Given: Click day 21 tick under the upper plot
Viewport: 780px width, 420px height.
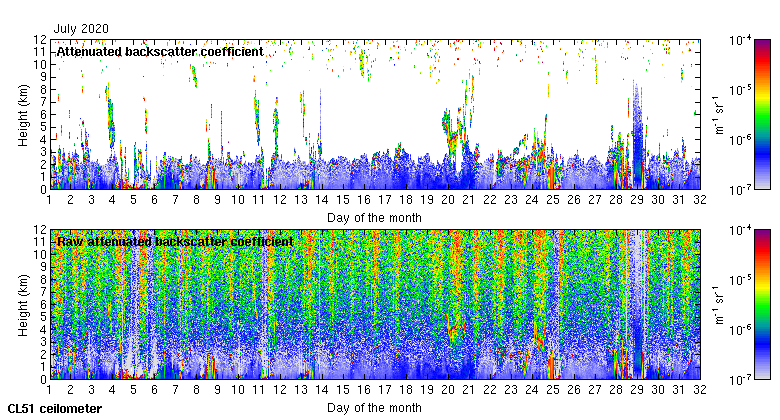Looking at the screenshot, I should (469, 200).
